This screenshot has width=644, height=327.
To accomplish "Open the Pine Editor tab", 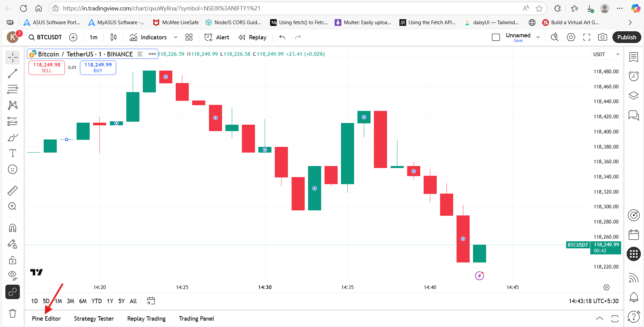I will pyautogui.click(x=46, y=319).
